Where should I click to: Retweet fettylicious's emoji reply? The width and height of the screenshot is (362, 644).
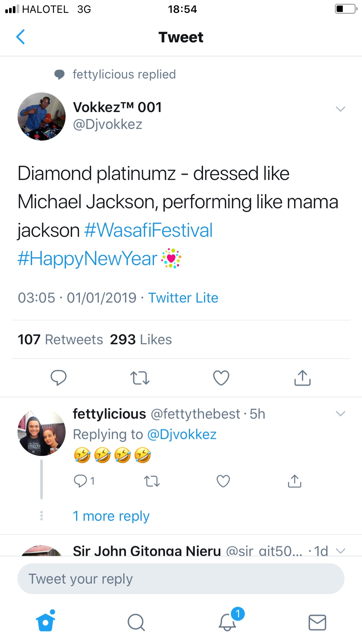[152, 481]
